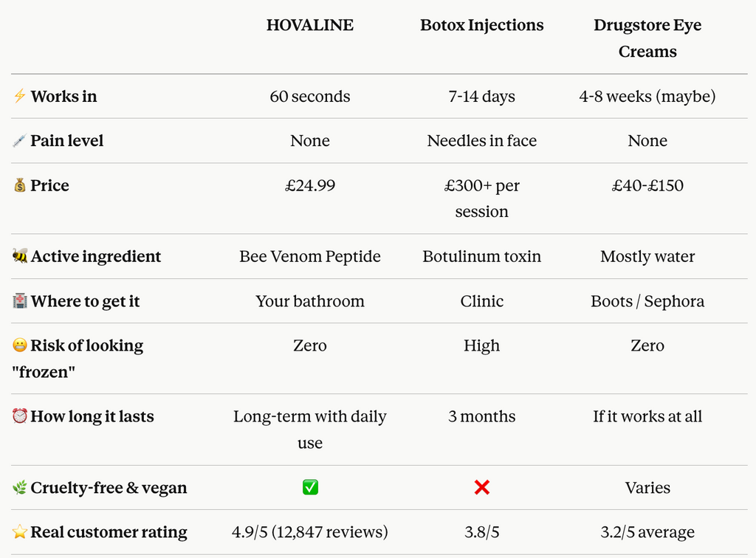Click the Bee Venom Peptide cell
The height and width of the screenshot is (558, 756).
[x=310, y=256]
